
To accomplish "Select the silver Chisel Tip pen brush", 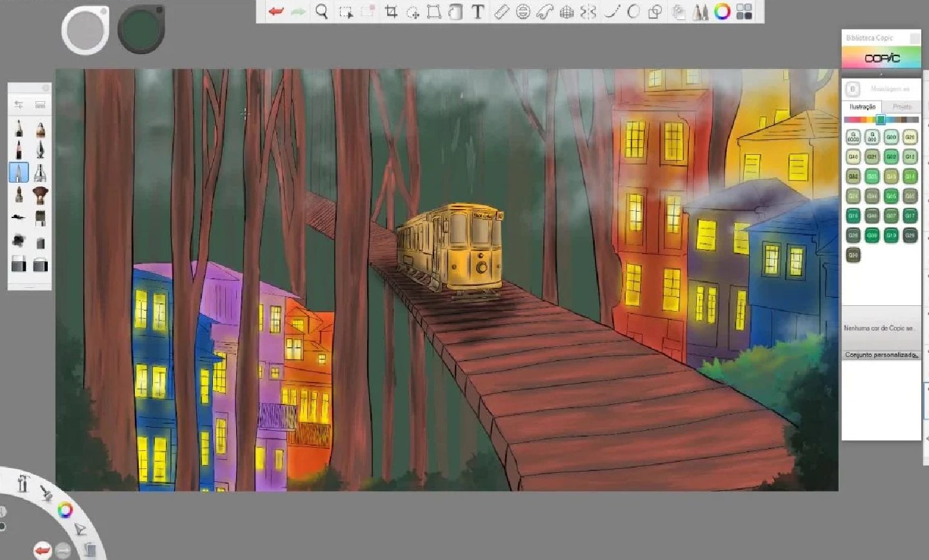I will pos(40,172).
